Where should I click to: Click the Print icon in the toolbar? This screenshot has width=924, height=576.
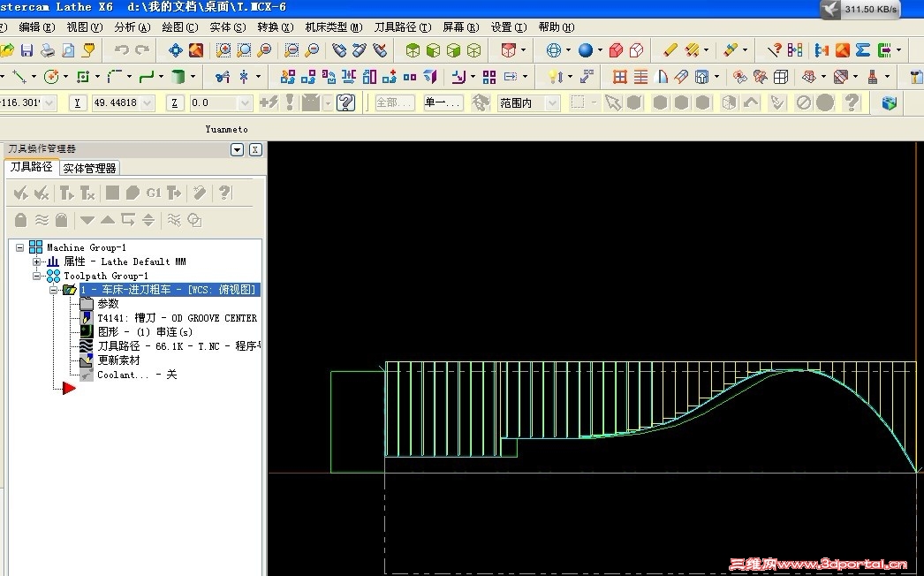[x=48, y=50]
